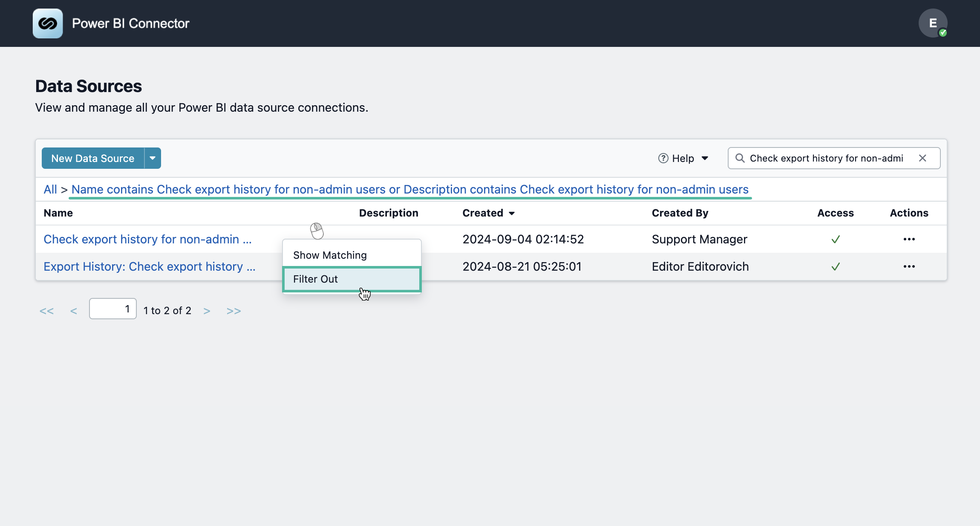The height and width of the screenshot is (526, 980).
Task: Click the Name contains filter breadcrumb
Action: [x=410, y=189]
